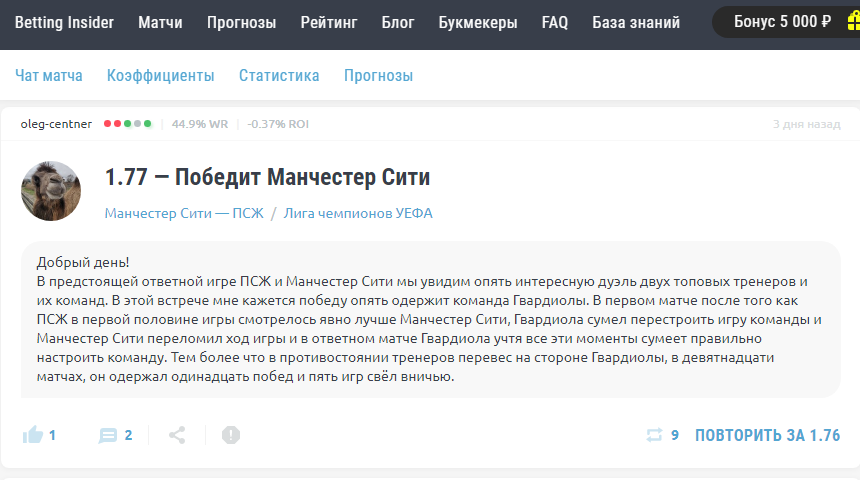The image size is (860, 480).
Task: Open the Манчестер Сити — ПСЖ match link
Action: 184,213
